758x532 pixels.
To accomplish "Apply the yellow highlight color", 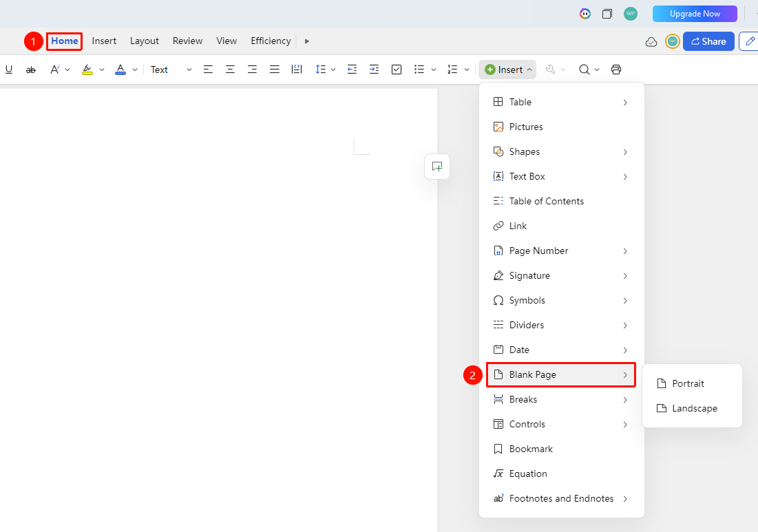I will [87, 70].
